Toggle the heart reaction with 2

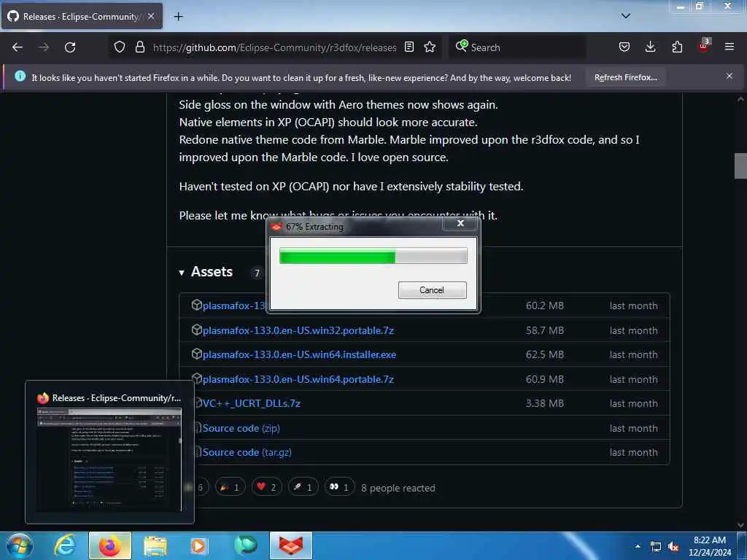click(x=266, y=487)
